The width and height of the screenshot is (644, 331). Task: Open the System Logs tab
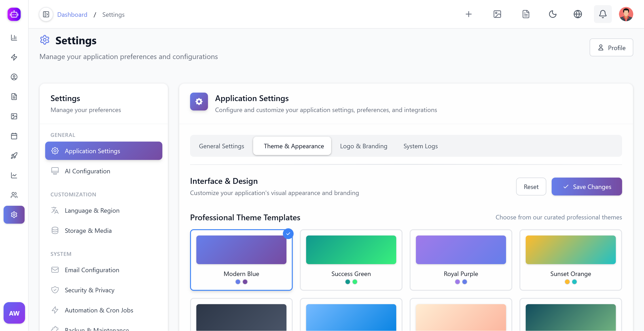420,146
